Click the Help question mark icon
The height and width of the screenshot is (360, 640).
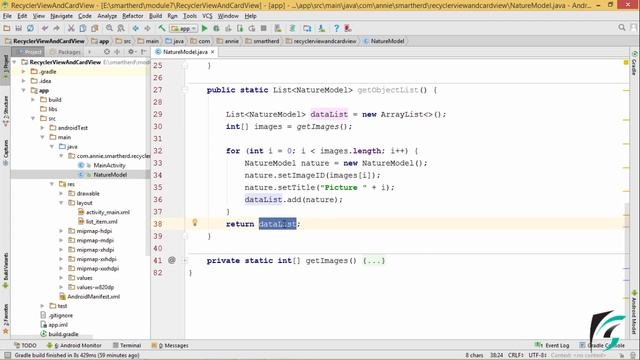(x=336, y=28)
